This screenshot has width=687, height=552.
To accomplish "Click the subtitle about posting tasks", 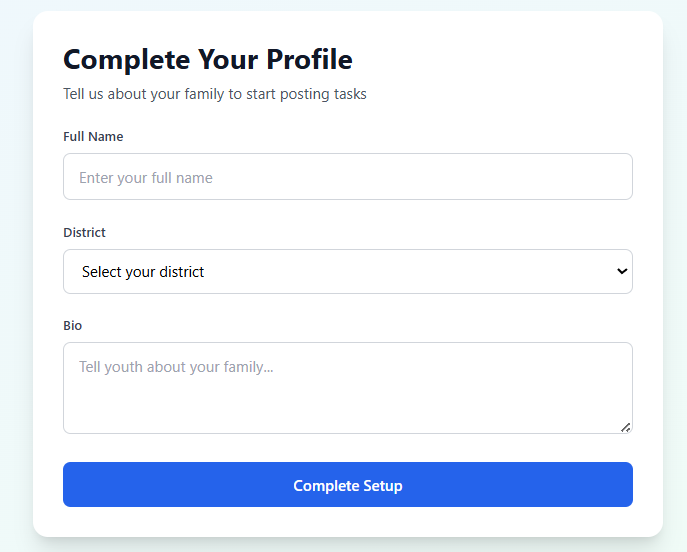I will [215, 94].
